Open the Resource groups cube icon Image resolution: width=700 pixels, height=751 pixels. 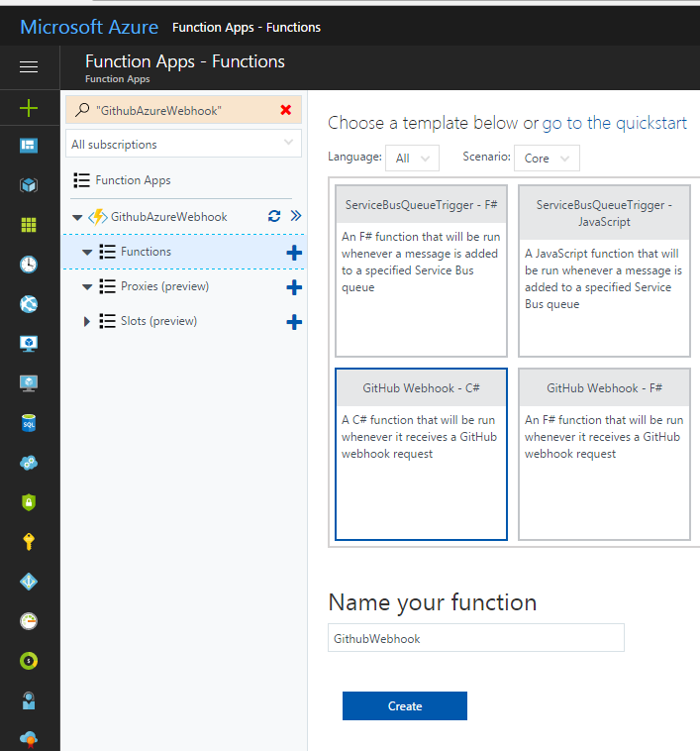pos(29,185)
